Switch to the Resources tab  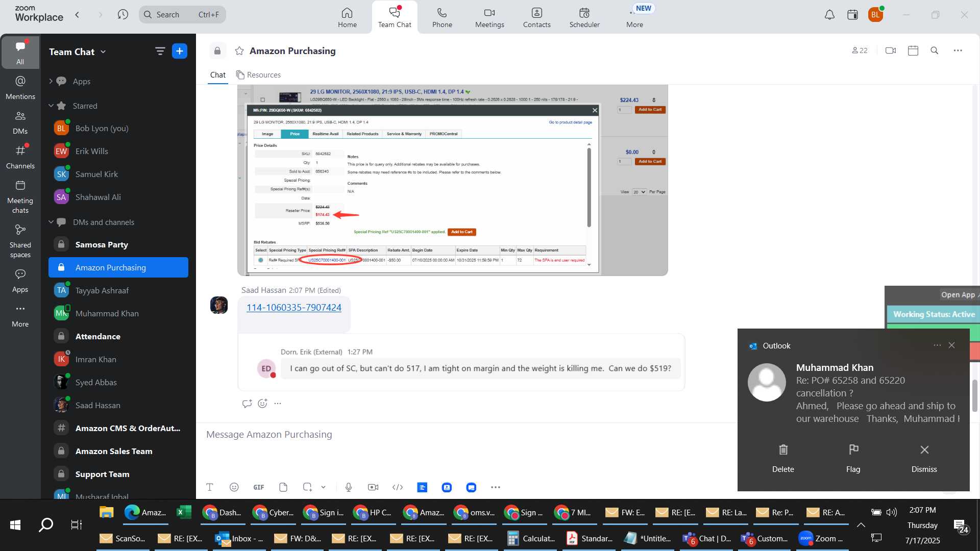258,75
